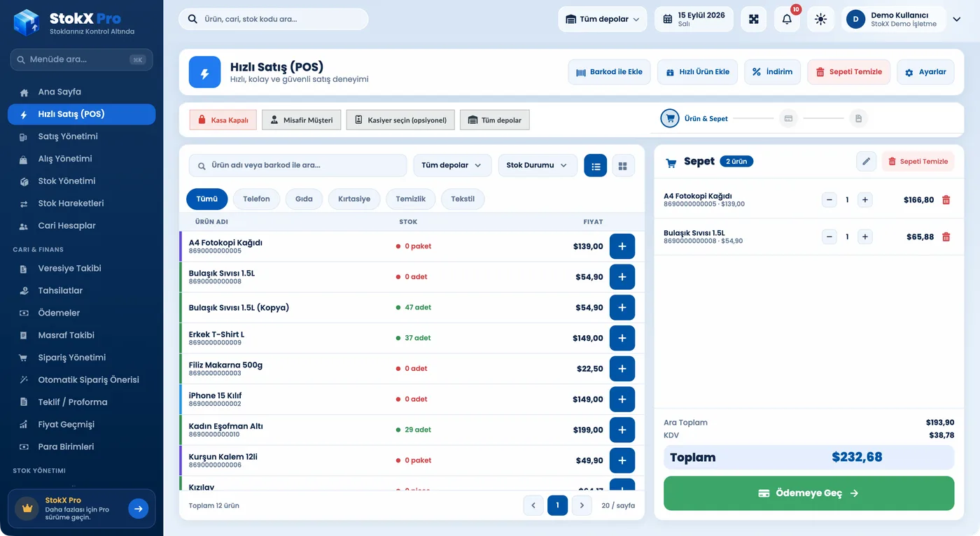Remove Bulaşık Sıvısı 1.5L from cart
The width and height of the screenshot is (980, 536).
(x=946, y=237)
